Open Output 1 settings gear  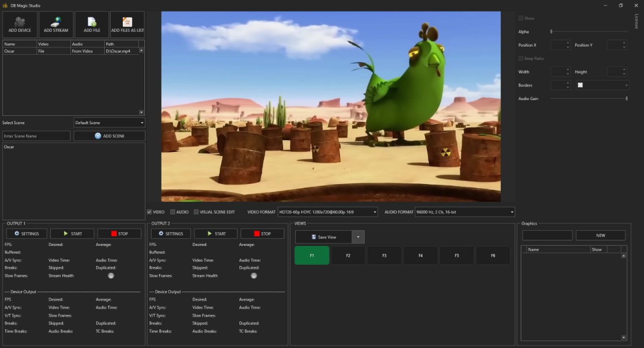pos(17,234)
